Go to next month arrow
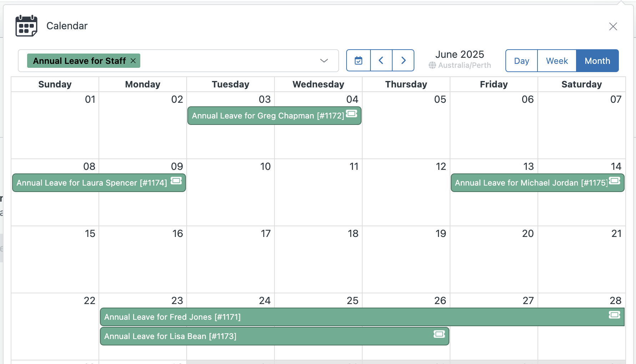 click(403, 61)
